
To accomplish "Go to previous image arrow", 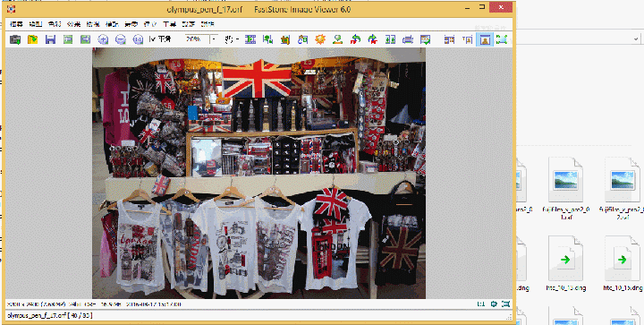I will pos(68,39).
